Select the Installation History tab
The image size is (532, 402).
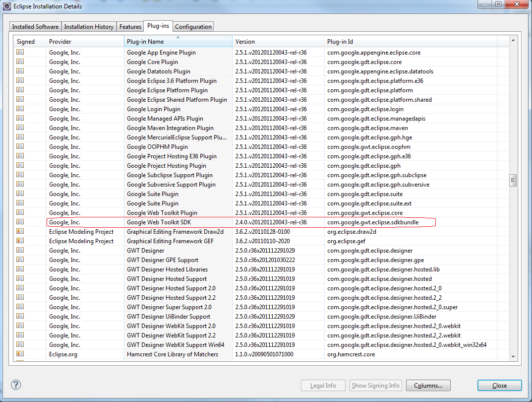(x=89, y=26)
